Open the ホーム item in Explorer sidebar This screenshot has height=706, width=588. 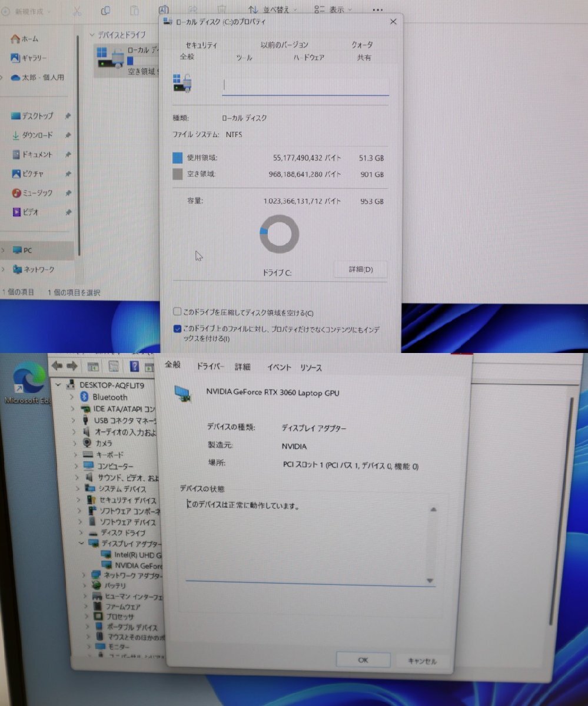pyautogui.click(x=25, y=39)
